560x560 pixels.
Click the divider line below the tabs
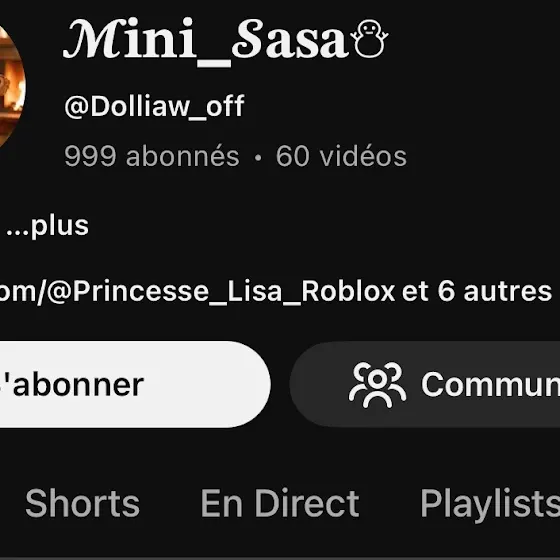click(x=280, y=558)
